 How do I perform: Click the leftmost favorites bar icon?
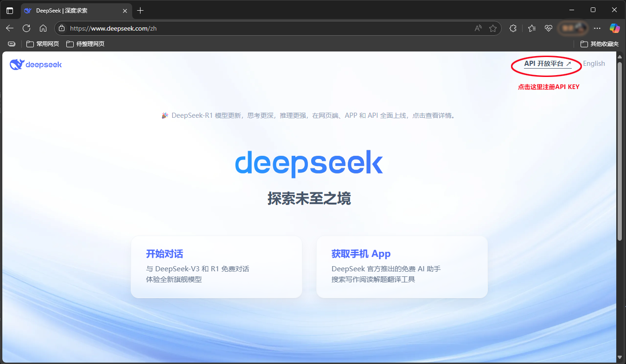coord(12,44)
